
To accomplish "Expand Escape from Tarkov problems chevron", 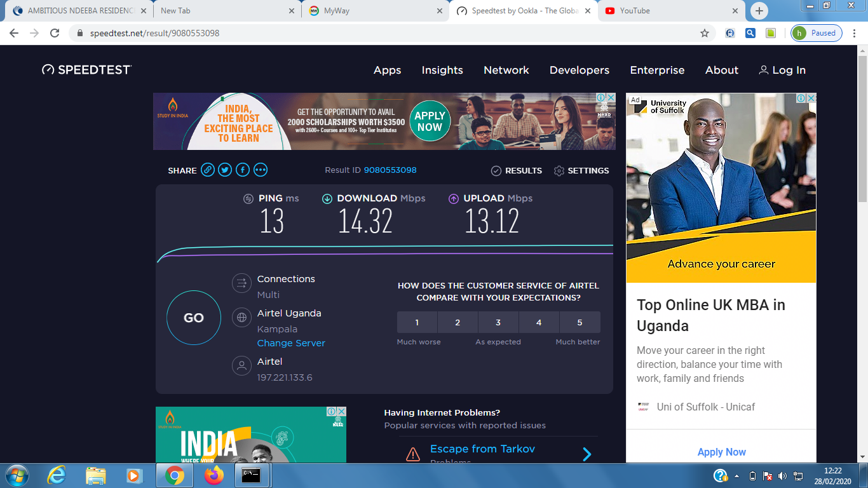I will click(x=587, y=454).
